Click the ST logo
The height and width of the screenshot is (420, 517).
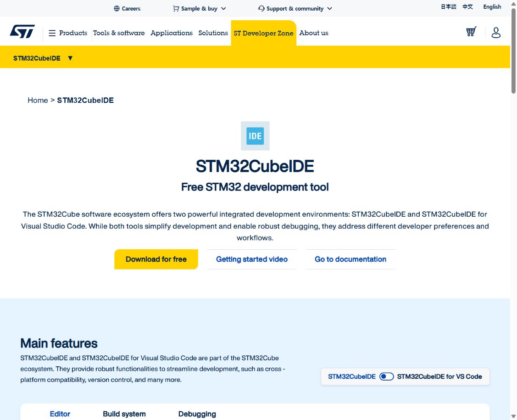click(22, 32)
